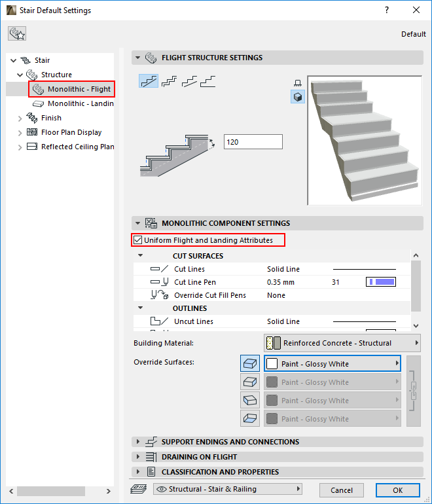
Task: Click the Glossy White surface color swatch
Action: coord(272,363)
